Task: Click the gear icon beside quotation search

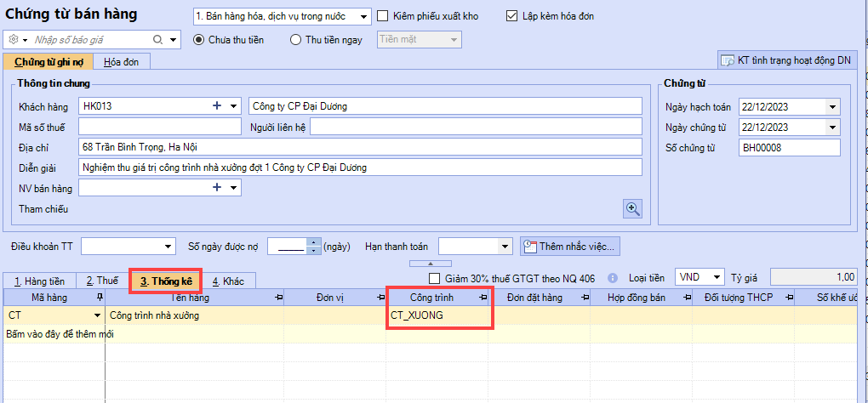Action: 13,40
